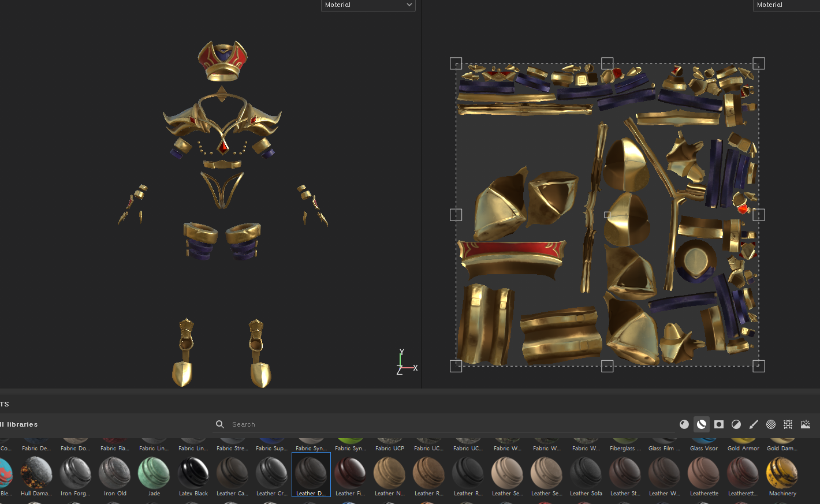Screen dimensions: 820x504
Task: Click the Fabric Do... label
Action: (x=76, y=449)
